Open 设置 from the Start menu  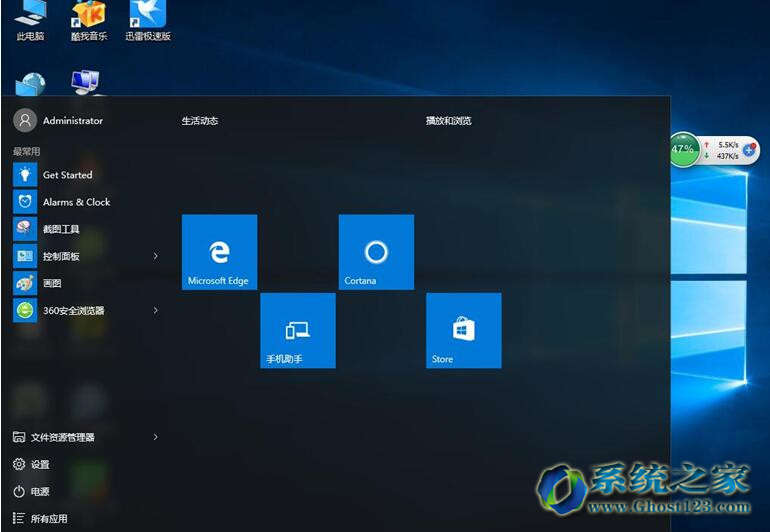point(40,464)
